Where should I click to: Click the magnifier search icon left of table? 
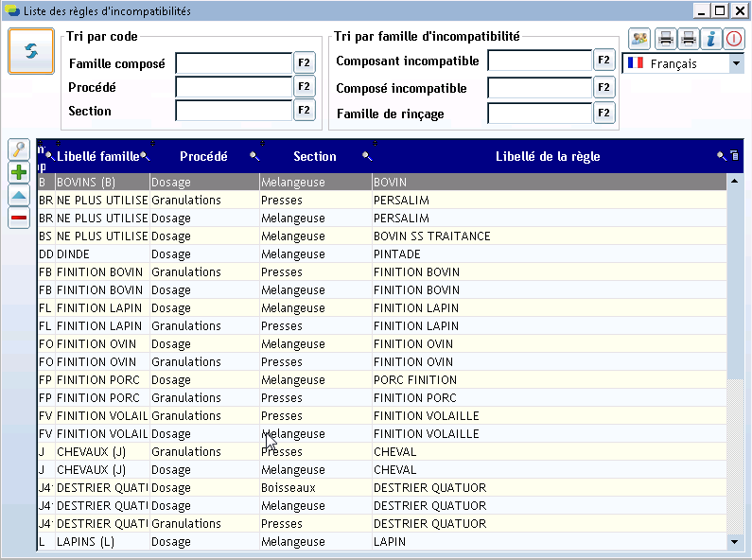19,149
